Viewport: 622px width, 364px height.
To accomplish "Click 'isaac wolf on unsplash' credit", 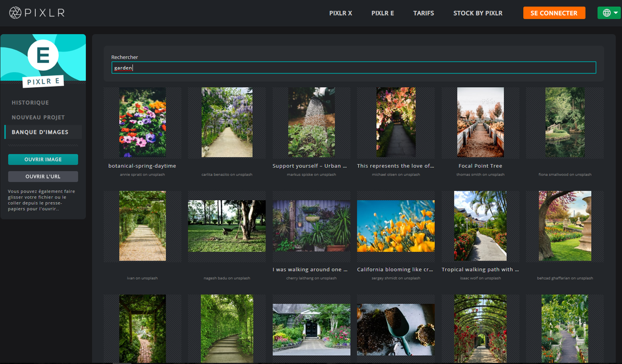I will coord(480,279).
